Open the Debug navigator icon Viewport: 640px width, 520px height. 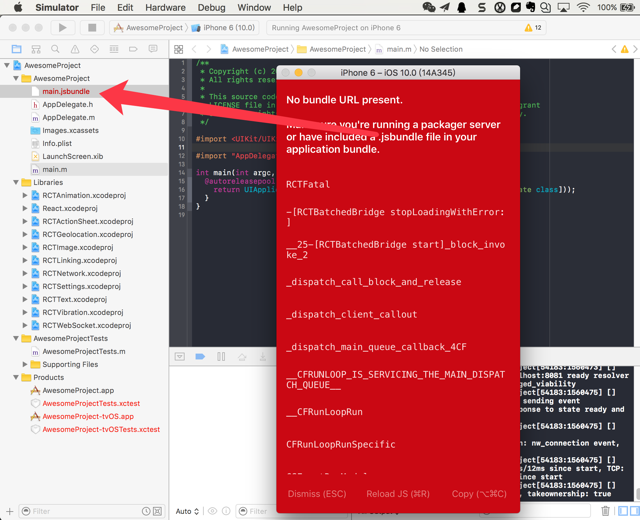[114, 49]
